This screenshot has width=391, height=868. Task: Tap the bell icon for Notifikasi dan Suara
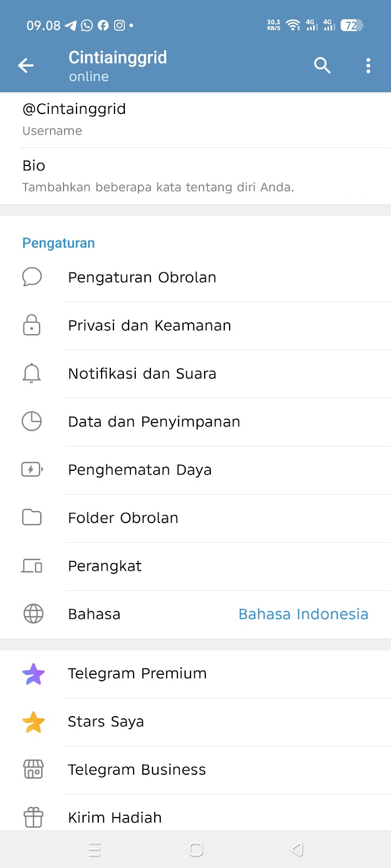pyautogui.click(x=31, y=373)
